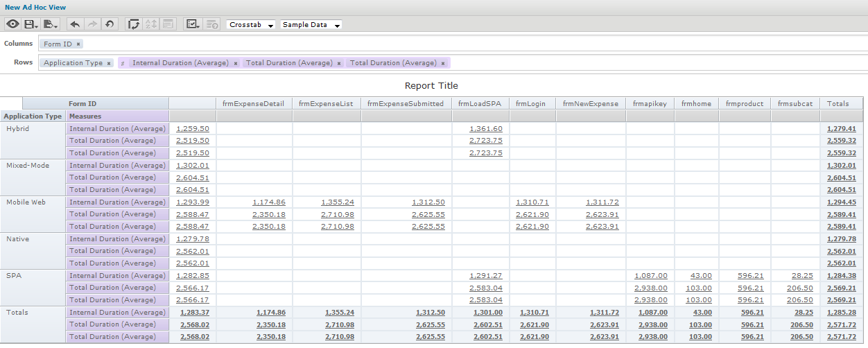Open the view options checklist icon
Image resolution: width=868 pixels, height=348 pixels.
tap(192, 24)
